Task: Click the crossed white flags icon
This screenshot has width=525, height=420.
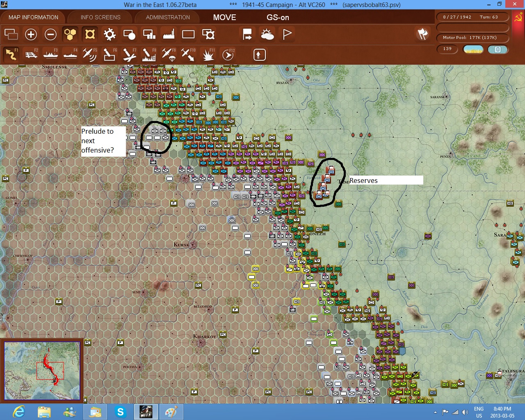Action: coord(423,34)
